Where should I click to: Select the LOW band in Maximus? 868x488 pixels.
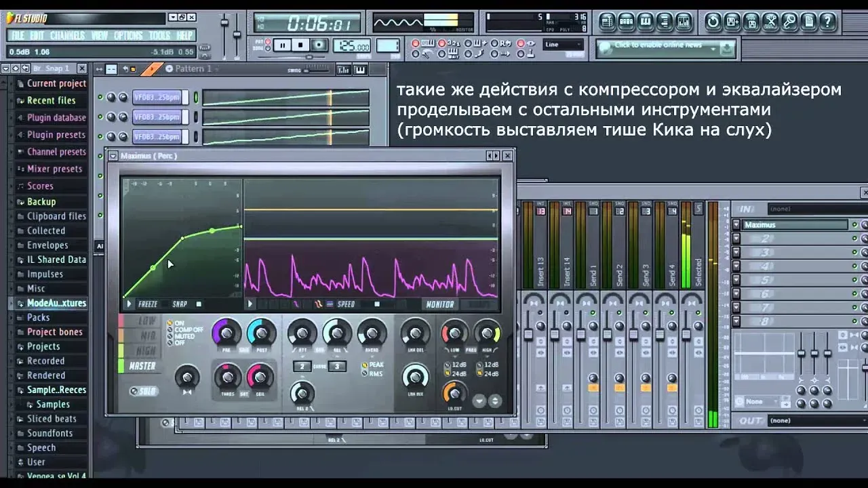click(x=140, y=321)
